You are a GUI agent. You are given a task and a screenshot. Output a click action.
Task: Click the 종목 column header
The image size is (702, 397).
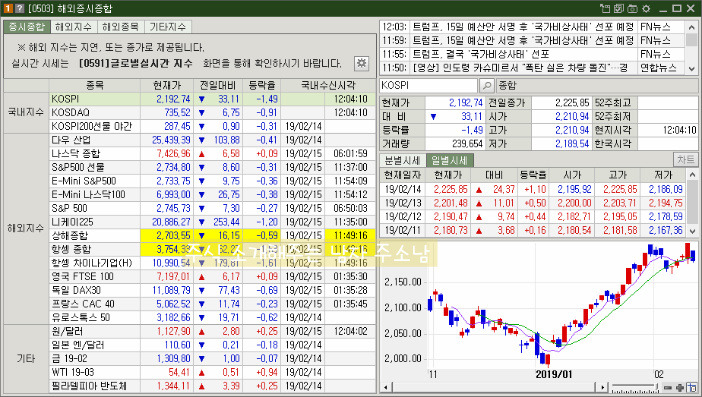click(x=95, y=85)
